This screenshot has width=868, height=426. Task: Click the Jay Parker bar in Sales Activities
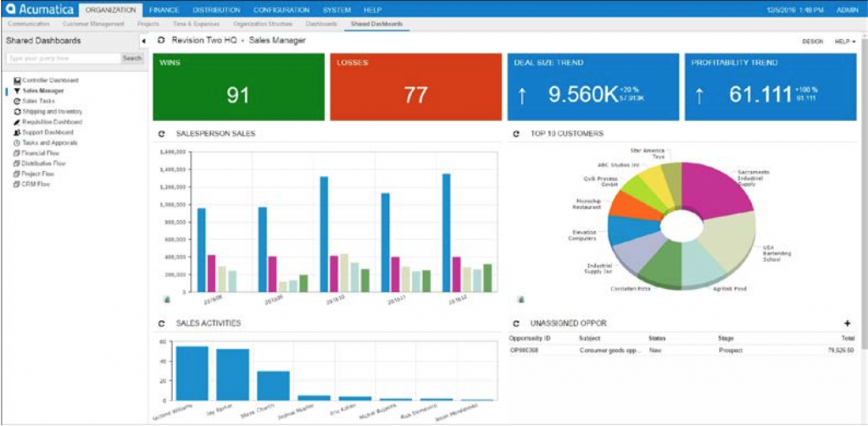[x=232, y=374]
